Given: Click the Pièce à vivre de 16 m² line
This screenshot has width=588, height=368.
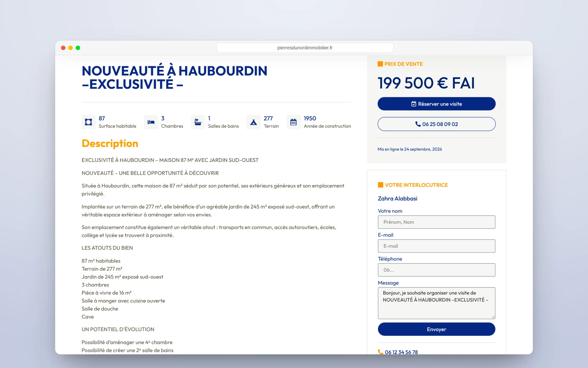Looking at the screenshot, I should pyautogui.click(x=106, y=293).
